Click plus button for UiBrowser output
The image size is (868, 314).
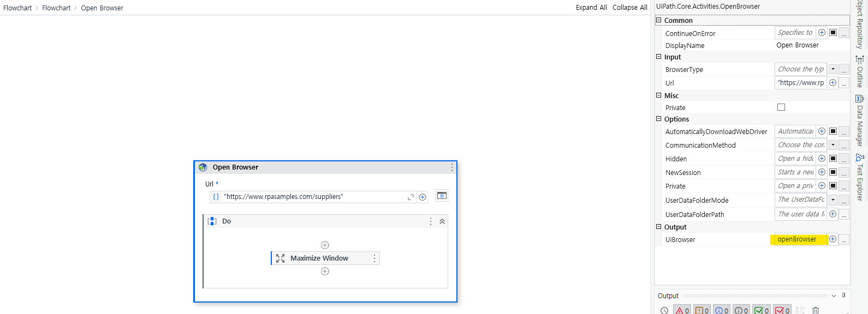tap(833, 239)
